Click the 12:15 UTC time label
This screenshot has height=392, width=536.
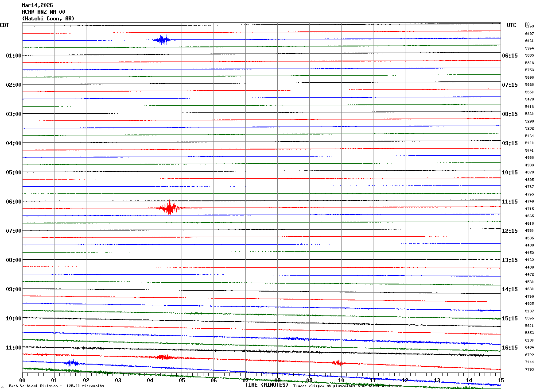point(510,231)
